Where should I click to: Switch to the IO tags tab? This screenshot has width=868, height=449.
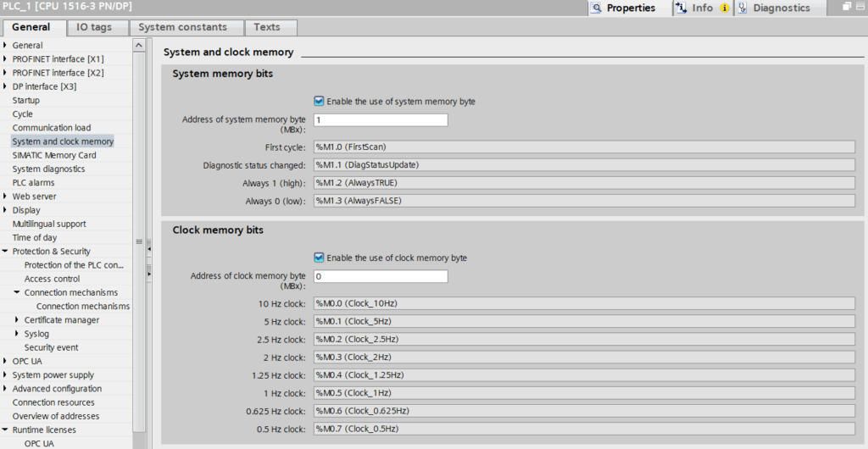pyautogui.click(x=93, y=27)
